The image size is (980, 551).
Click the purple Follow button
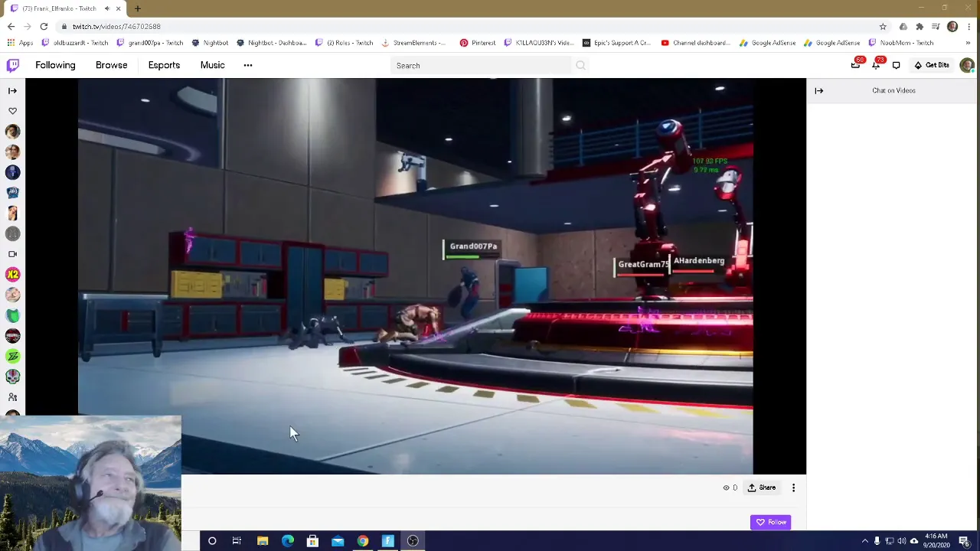(771, 522)
